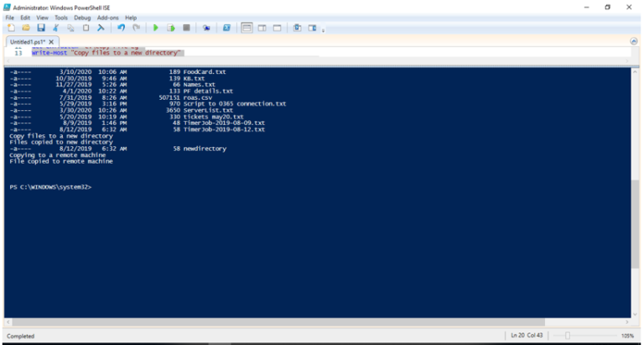Viewport: 644px width, 345px height.
Task: Open the Debug menu
Action: 82,18
